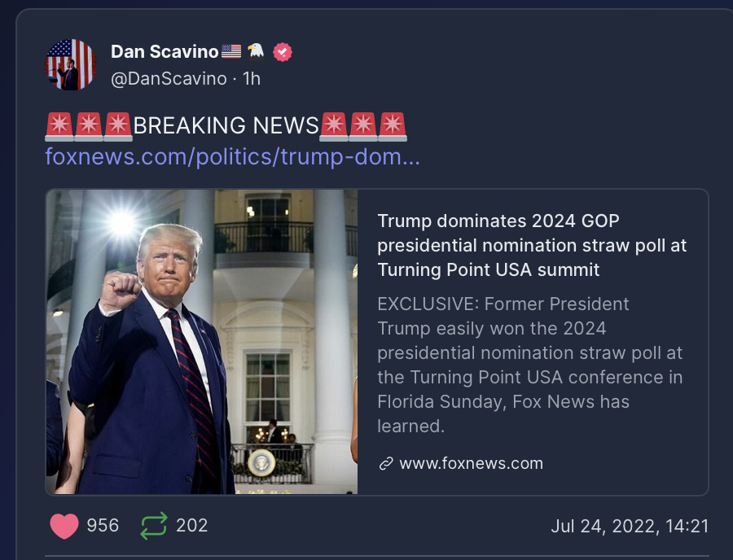Open the www.foxnews.com source link
This screenshot has height=560, width=733.
coord(472,464)
